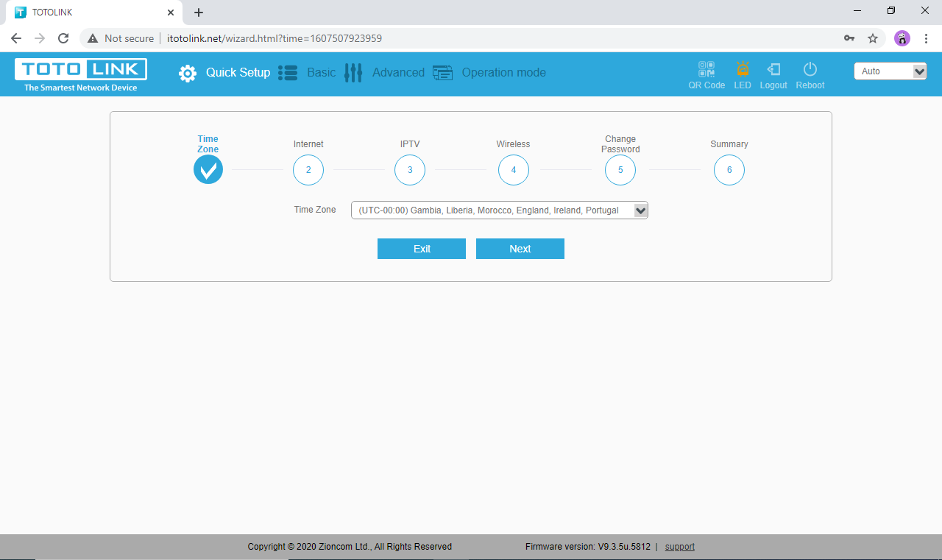
Task: Click the Wireless step label
Action: pyautogui.click(x=513, y=144)
